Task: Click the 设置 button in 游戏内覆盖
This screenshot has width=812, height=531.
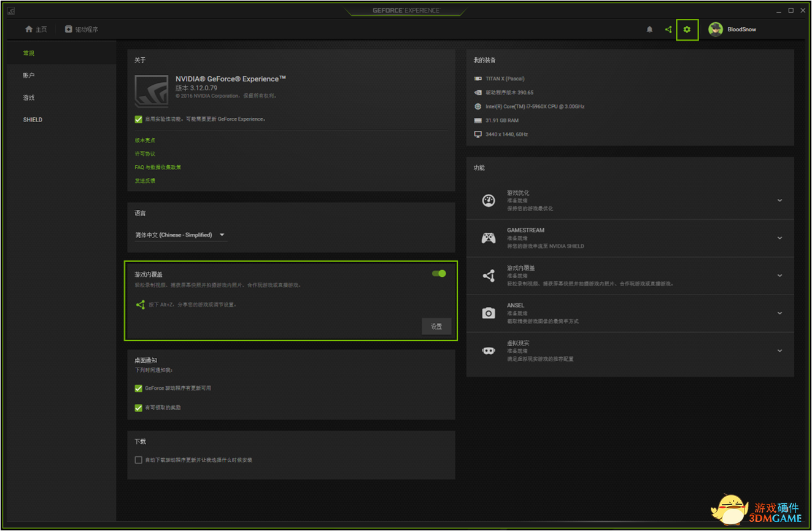Action: [436, 327]
